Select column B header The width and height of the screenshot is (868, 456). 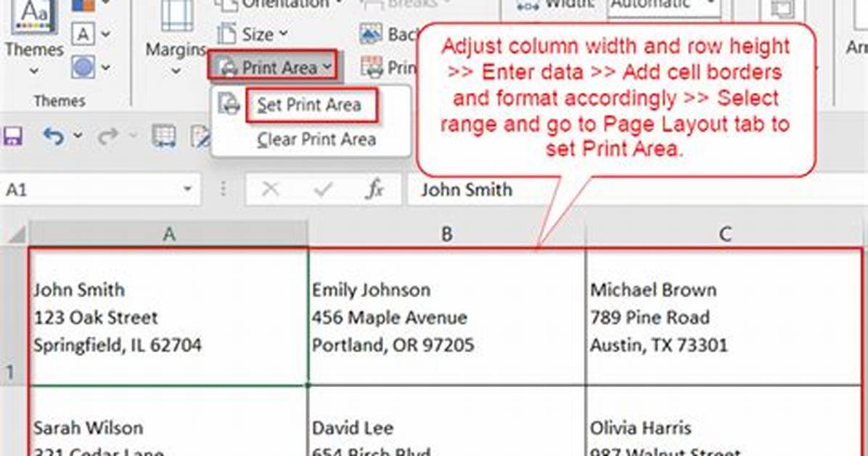click(447, 235)
